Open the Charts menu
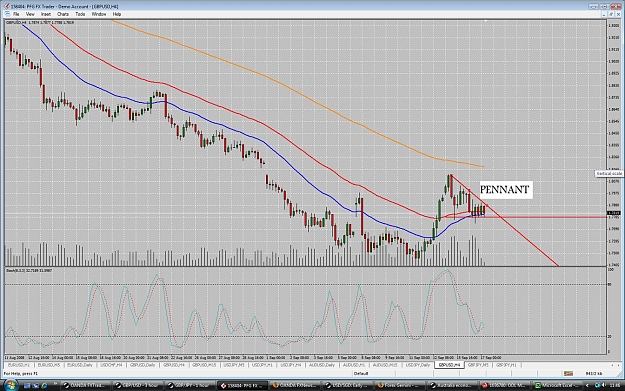Screen dimensions: 625x391 [63, 14]
